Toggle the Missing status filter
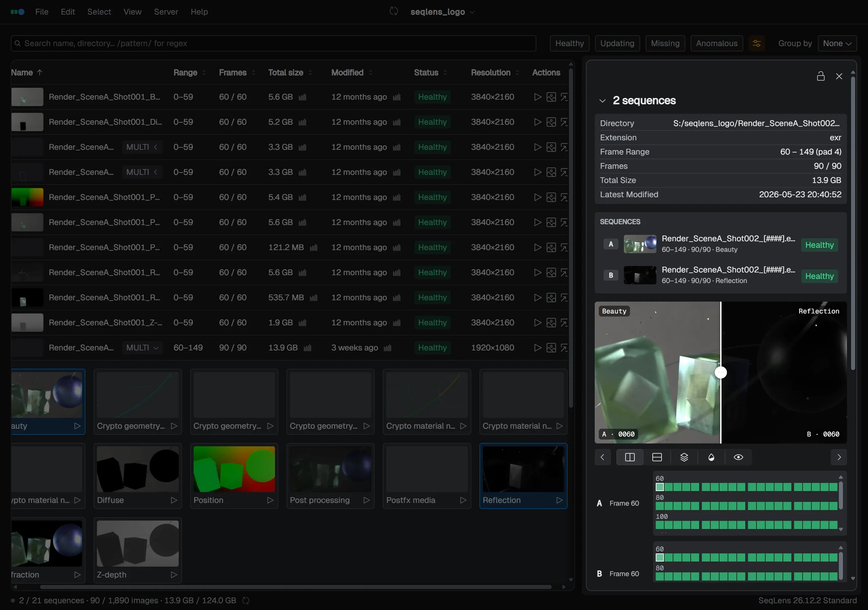868x610 pixels. pyautogui.click(x=665, y=43)
